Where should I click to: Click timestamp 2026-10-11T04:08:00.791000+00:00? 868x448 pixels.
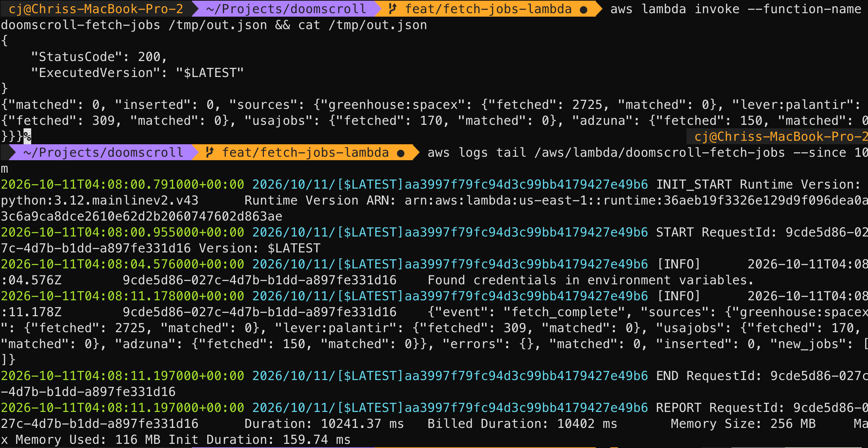point(123,184)
